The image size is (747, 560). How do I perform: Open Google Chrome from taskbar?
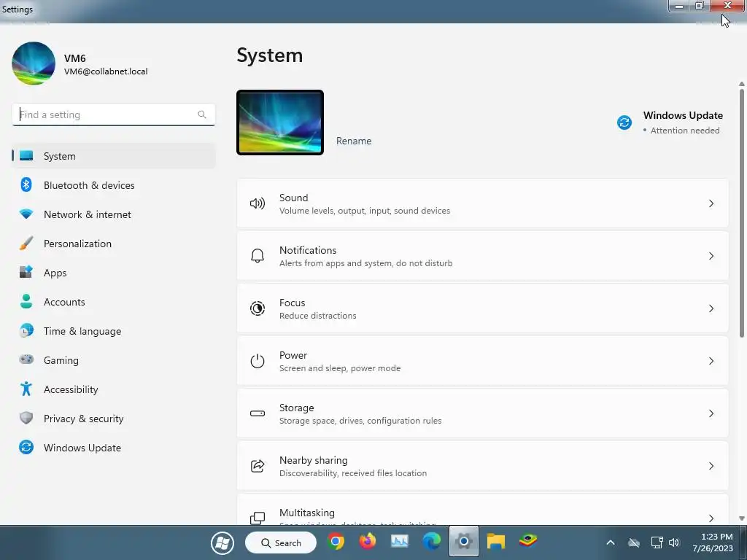[336, 542]
